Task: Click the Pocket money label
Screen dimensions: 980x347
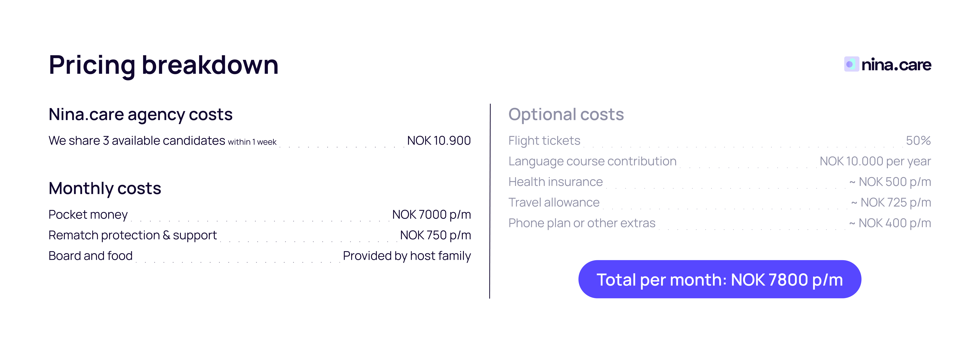Action: point(88,215)
